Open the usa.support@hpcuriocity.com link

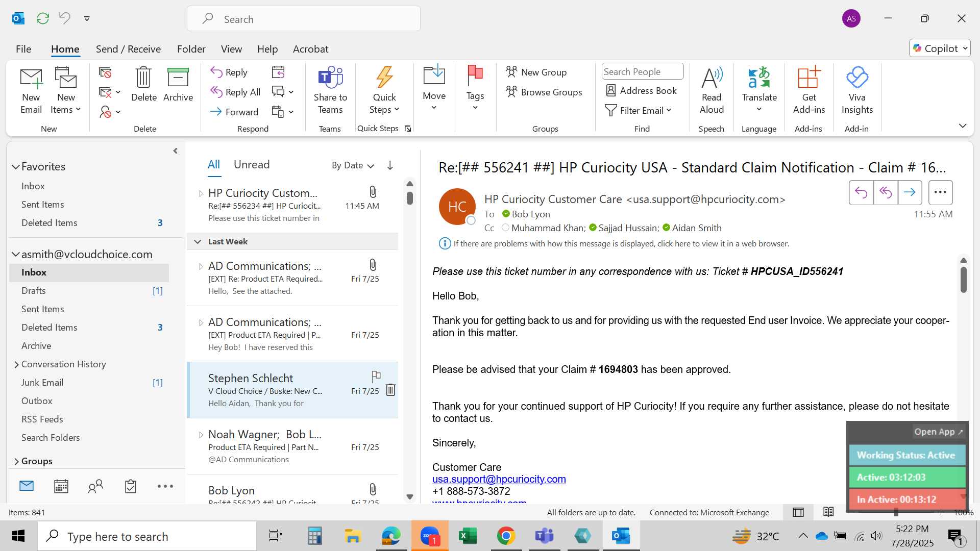click(499, 479)
